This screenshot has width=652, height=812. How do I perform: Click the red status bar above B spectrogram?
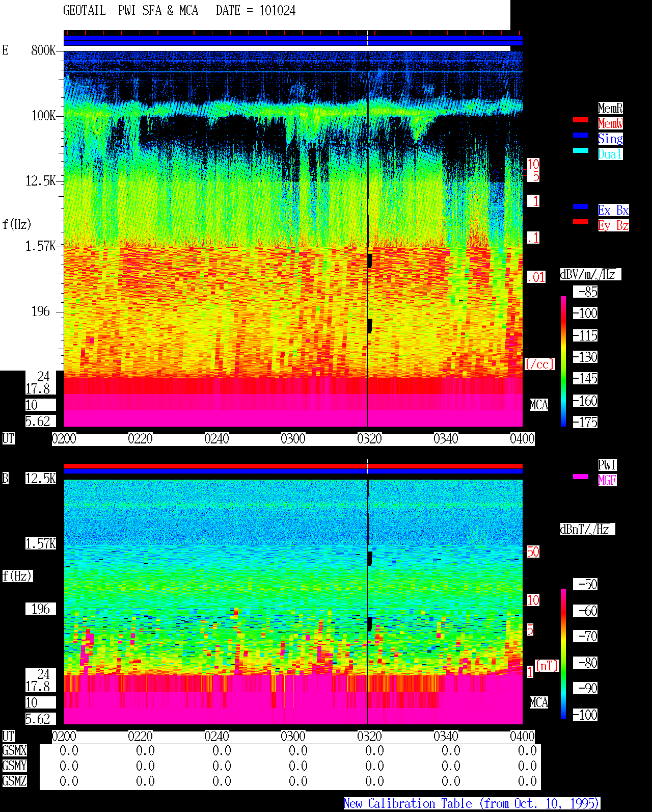tap(293, 466)
